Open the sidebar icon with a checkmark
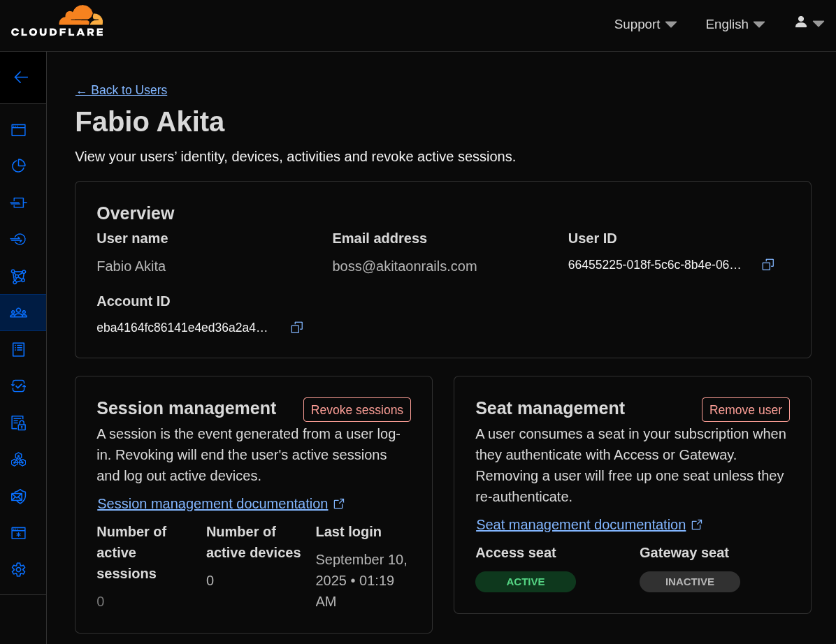The width and height of the screenshot is (836, 644). point(19,386)
